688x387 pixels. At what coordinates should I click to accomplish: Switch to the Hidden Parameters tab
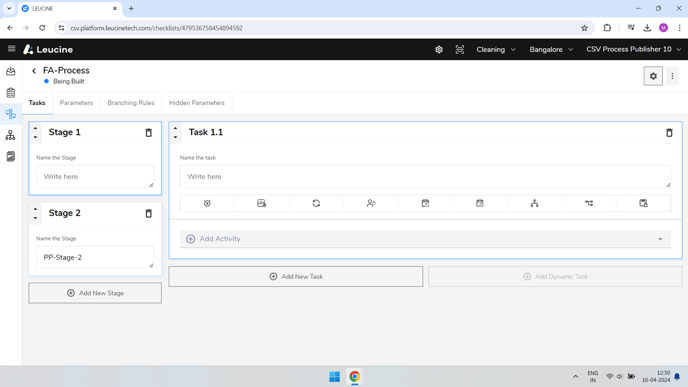point(197,103)
